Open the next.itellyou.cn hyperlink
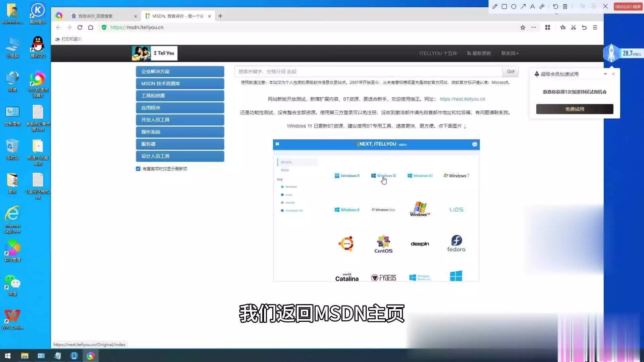The width and height of the screenshot is (644, 362). coord(462,99)
